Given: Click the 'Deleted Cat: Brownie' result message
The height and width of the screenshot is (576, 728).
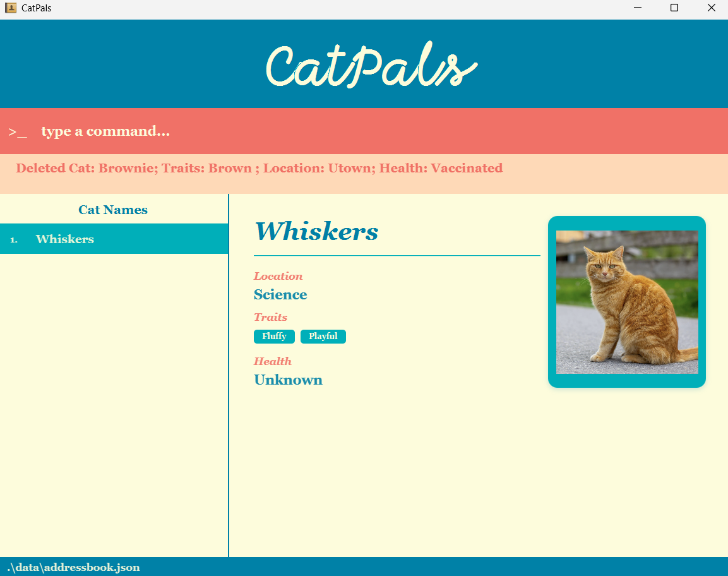Looking at the screenshot, I should (259, 169).
